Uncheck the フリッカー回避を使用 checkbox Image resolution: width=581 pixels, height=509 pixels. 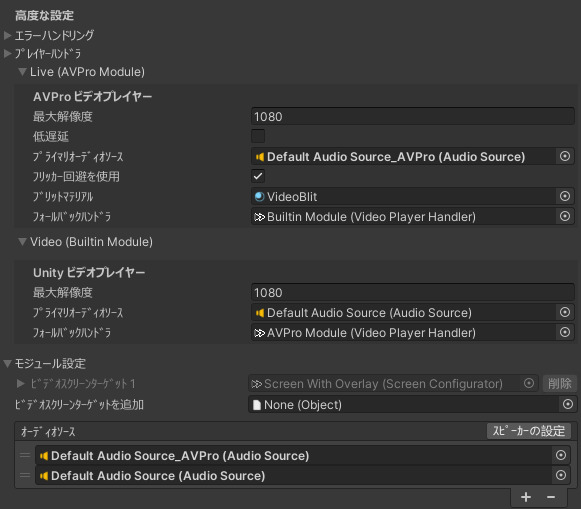[258, 176]
